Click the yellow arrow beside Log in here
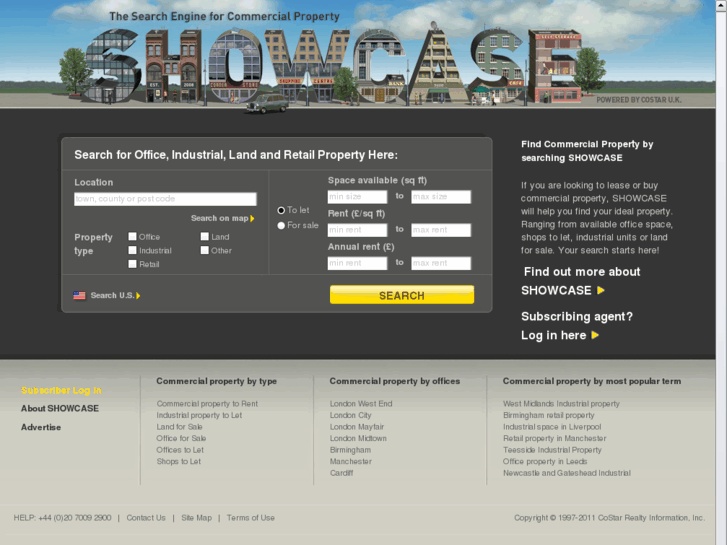The height and width of the screenshot is (545, 727). 595,335
